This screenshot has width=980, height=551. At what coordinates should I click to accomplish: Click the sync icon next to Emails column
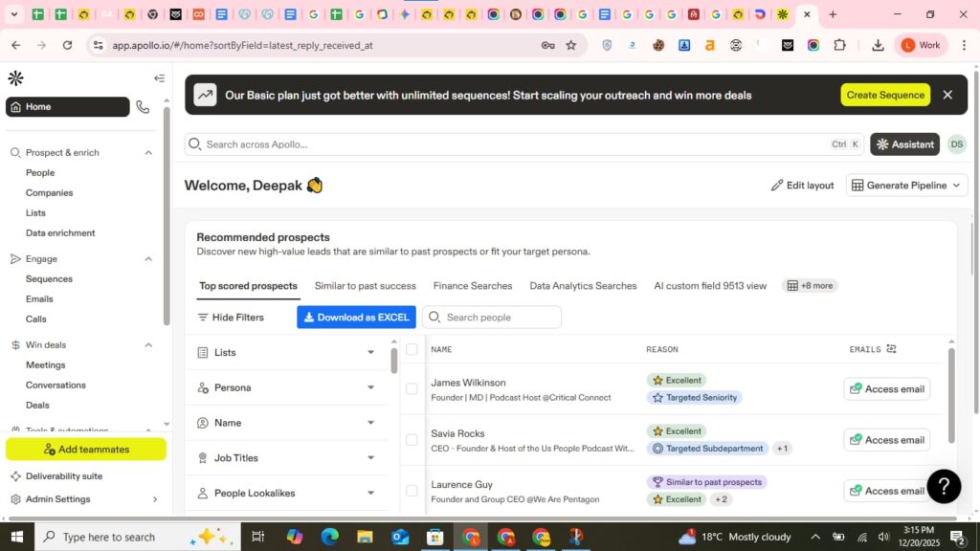889,348
